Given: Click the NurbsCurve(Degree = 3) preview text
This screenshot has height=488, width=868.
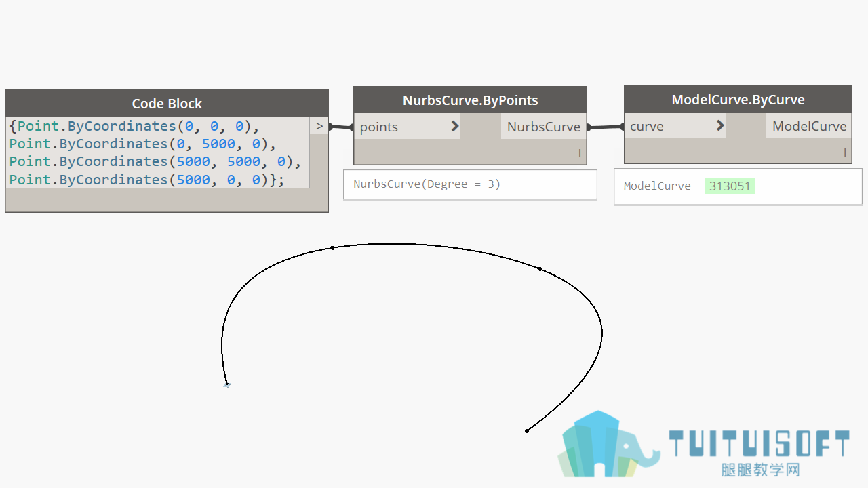Looking at the screenshot, I should coord(427,184).
